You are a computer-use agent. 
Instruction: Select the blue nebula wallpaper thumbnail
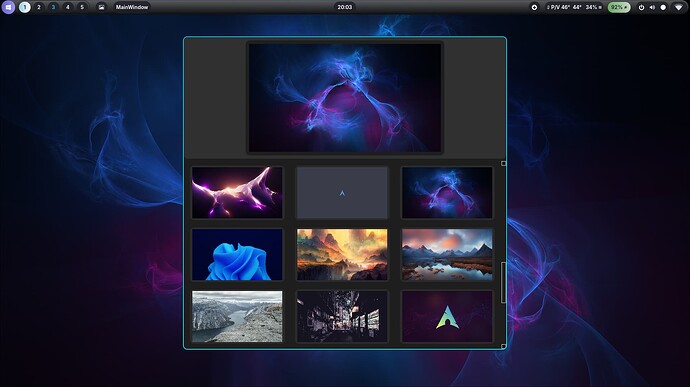point(447,192)
